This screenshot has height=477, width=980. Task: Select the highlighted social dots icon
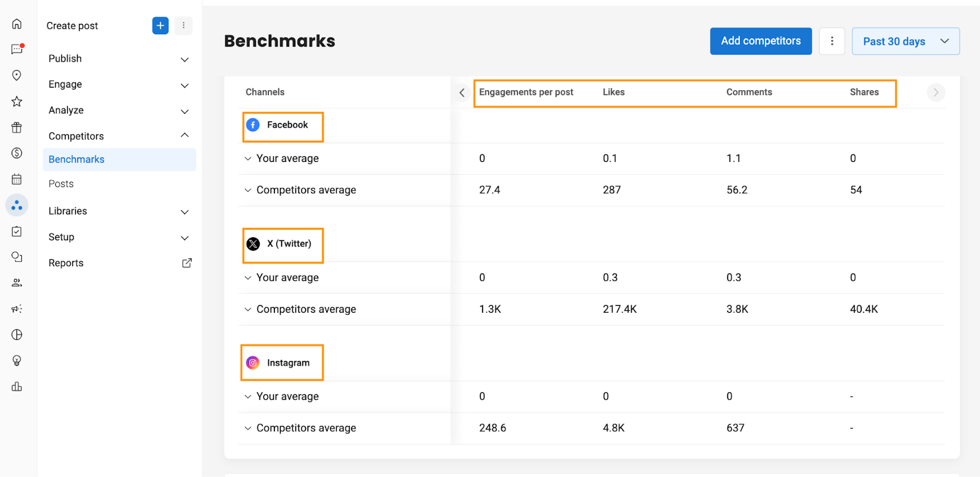click(x=17, y=205)
